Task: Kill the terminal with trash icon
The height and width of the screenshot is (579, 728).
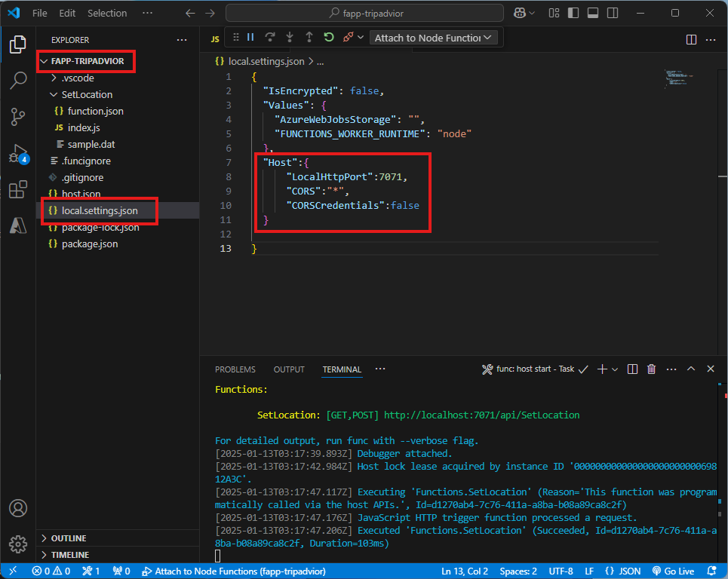Action: tap(651, 369)
